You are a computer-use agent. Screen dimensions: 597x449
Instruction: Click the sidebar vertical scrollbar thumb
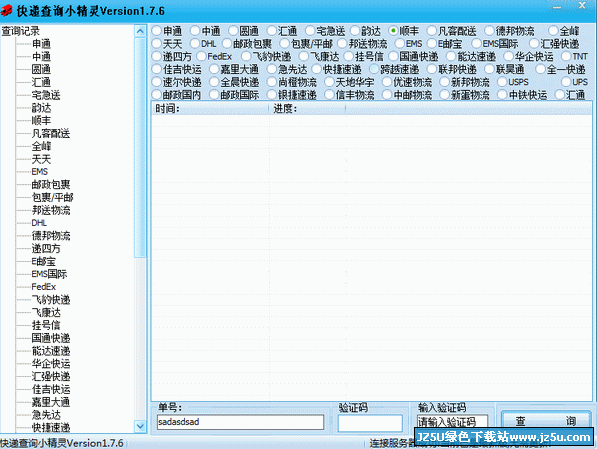point(140,148)
